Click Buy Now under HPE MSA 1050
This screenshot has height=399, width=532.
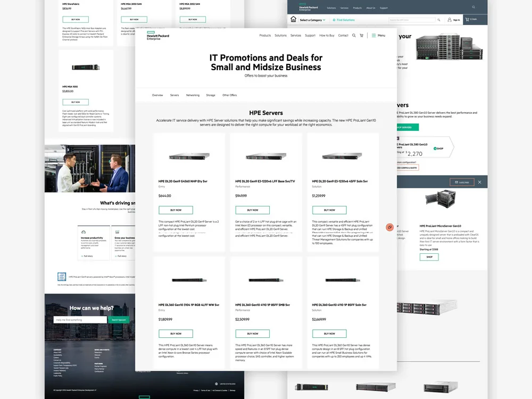pos(76,102)
